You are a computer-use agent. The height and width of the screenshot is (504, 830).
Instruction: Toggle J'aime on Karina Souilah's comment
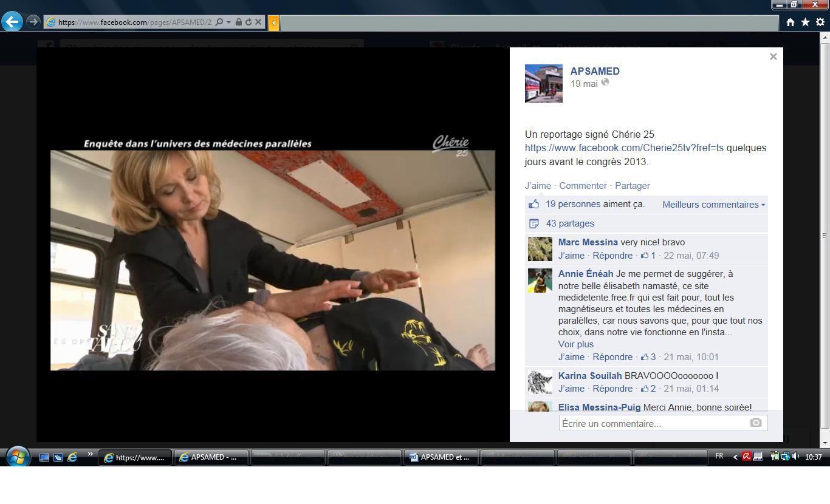pyautogui.click(x=571, y=389)
